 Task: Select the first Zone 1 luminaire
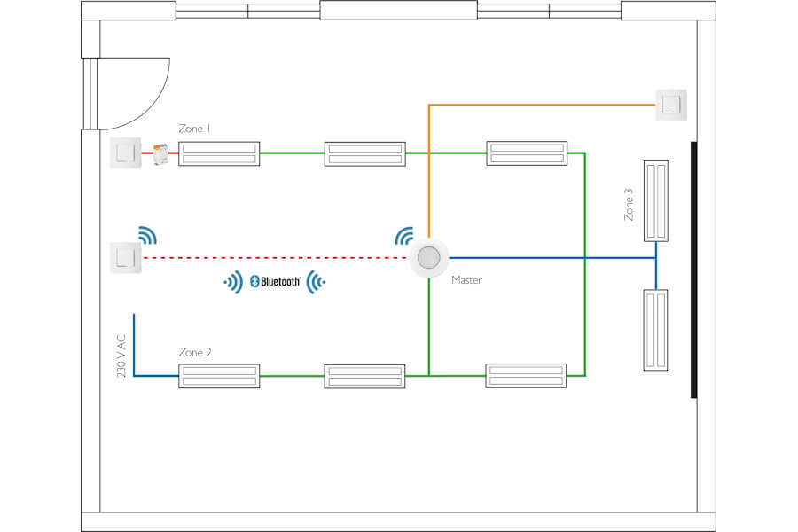coord(219,153)
